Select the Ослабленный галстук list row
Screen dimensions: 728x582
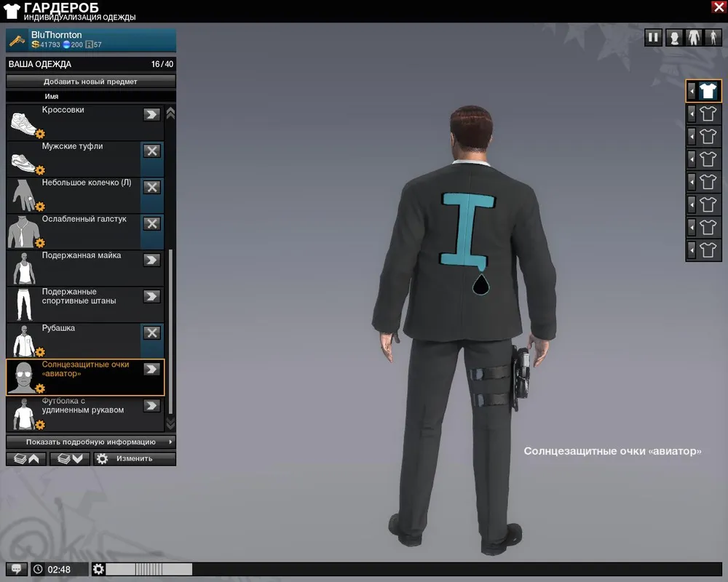(x=85, y=231)
